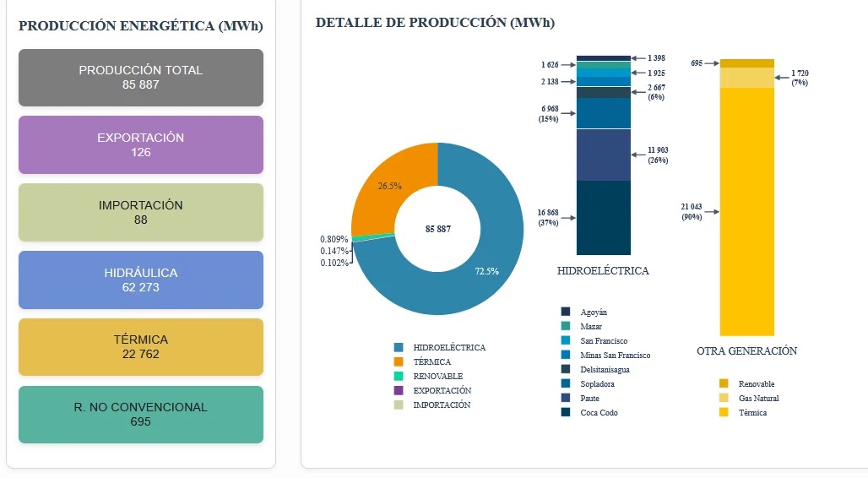The height and width of the screenshot is (478, 868).
Task: Click the Agoyán legend swatch
Action: [566, 312]
